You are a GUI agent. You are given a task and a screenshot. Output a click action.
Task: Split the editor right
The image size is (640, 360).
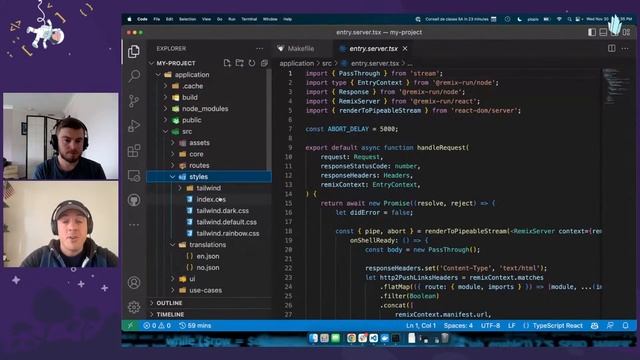611,48
